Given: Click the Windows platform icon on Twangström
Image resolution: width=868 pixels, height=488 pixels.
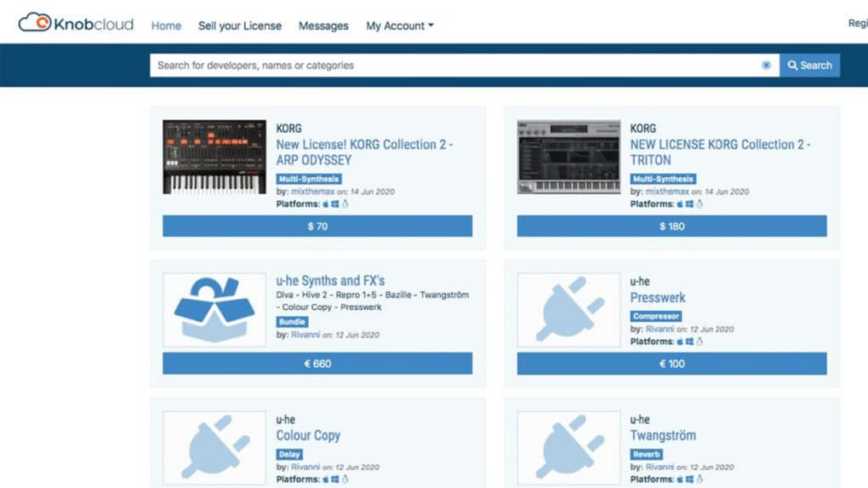Looking at the screenshot, I should [x=689, y=479].
